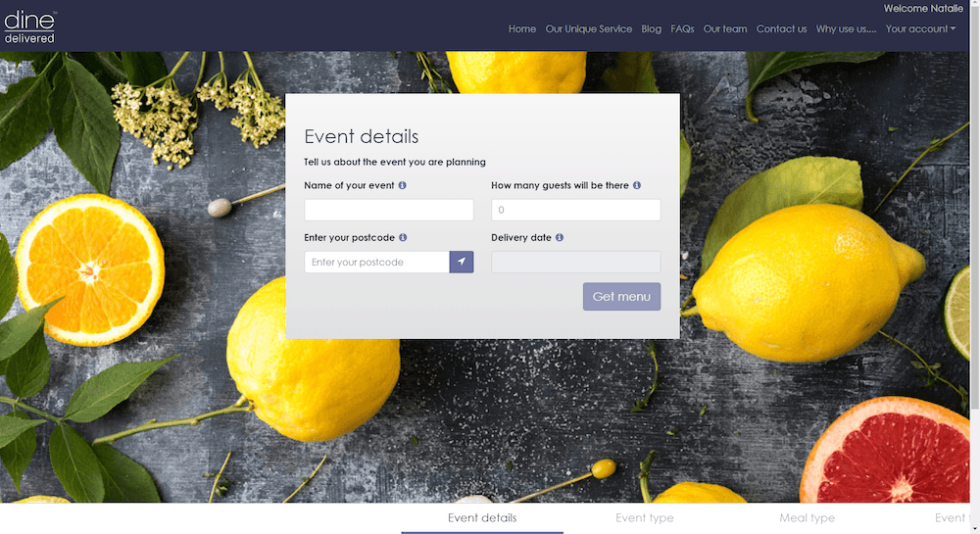Click info icon beside Name of your event

tap(403, 185)
